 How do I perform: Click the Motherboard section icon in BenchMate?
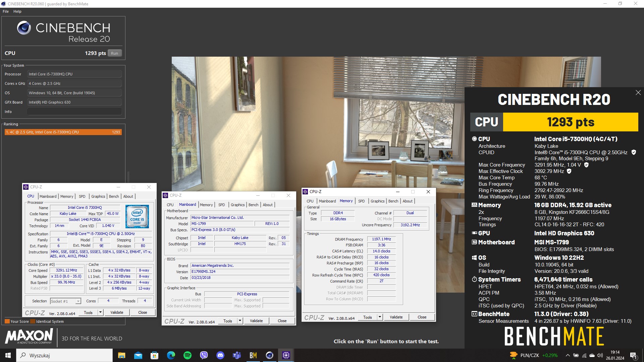(x=474, y=242)
